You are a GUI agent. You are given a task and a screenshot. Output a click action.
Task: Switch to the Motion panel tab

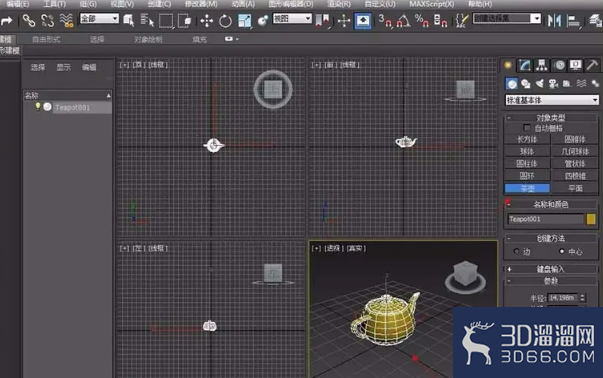pyautogui.click(x=560, y=65)
